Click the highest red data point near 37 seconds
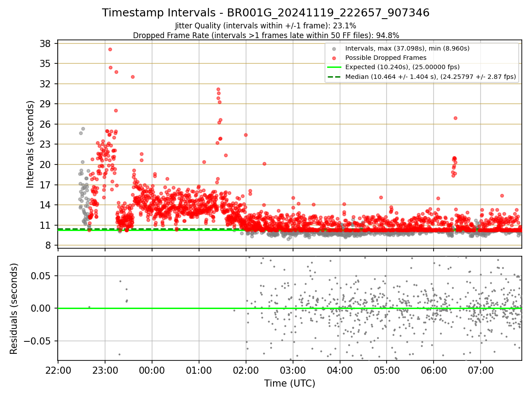 [x=110, y=49]
